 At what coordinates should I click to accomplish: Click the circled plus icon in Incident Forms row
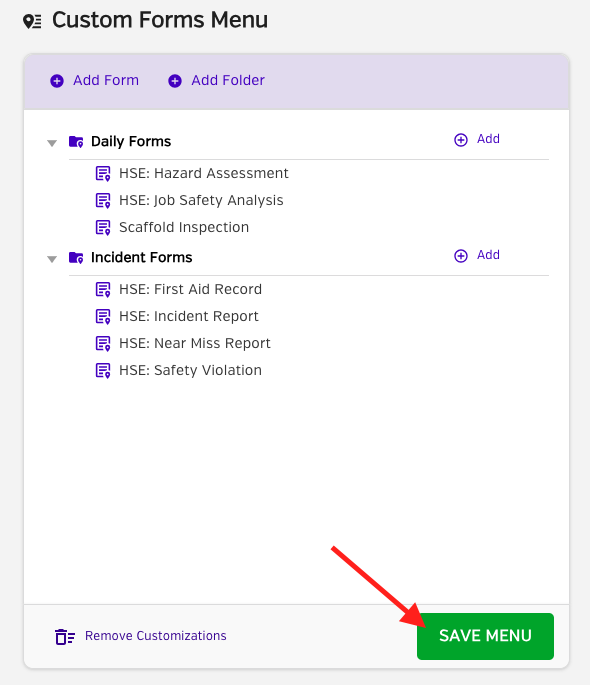click(461, 256)
